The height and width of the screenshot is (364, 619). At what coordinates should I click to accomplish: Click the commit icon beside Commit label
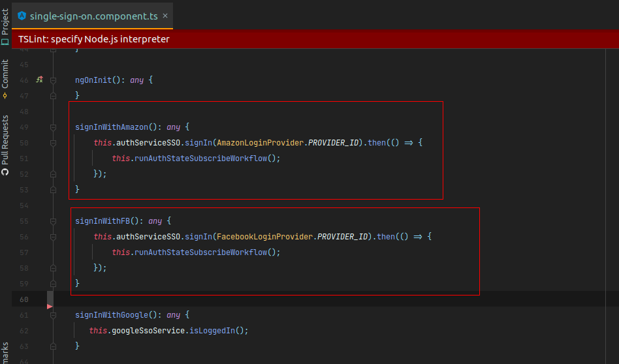(5, 95)
